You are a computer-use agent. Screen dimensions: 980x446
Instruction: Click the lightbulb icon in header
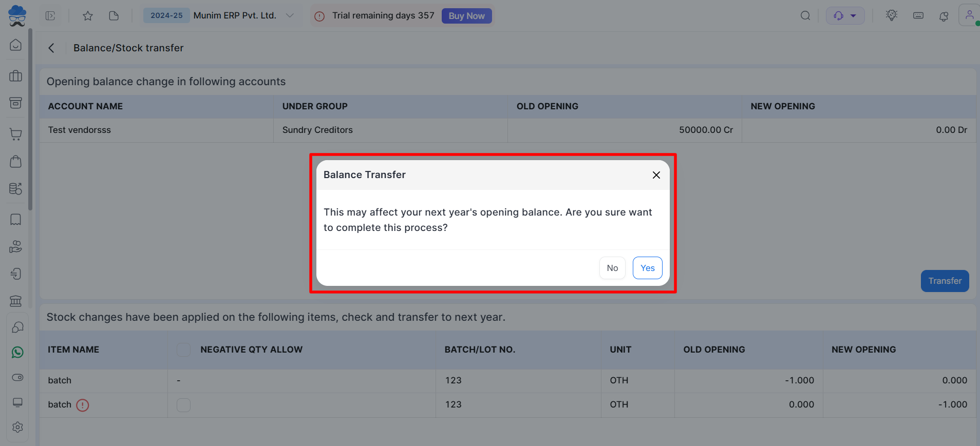tap(891, 15)
